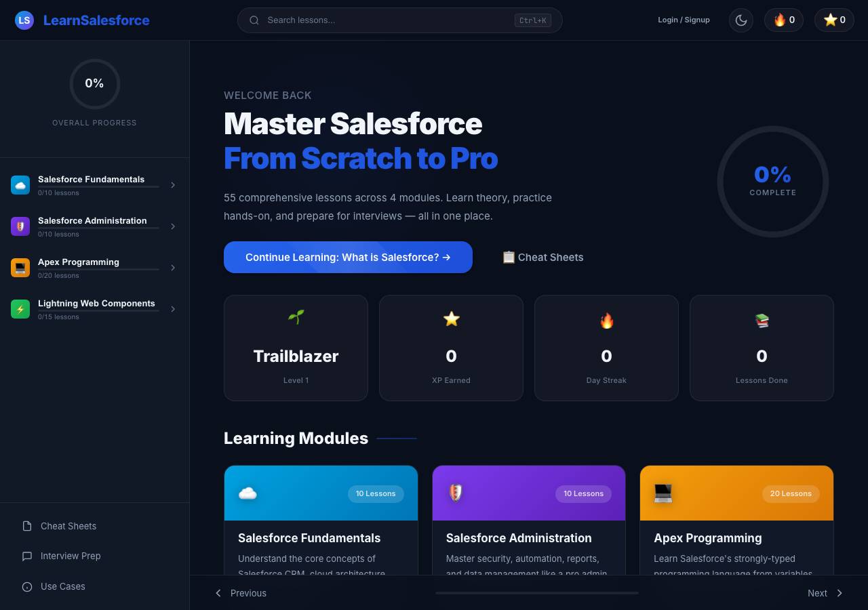This screenshot has height=610, width=868.
Task: Click Login / Signup link
Action: [684, 20]
